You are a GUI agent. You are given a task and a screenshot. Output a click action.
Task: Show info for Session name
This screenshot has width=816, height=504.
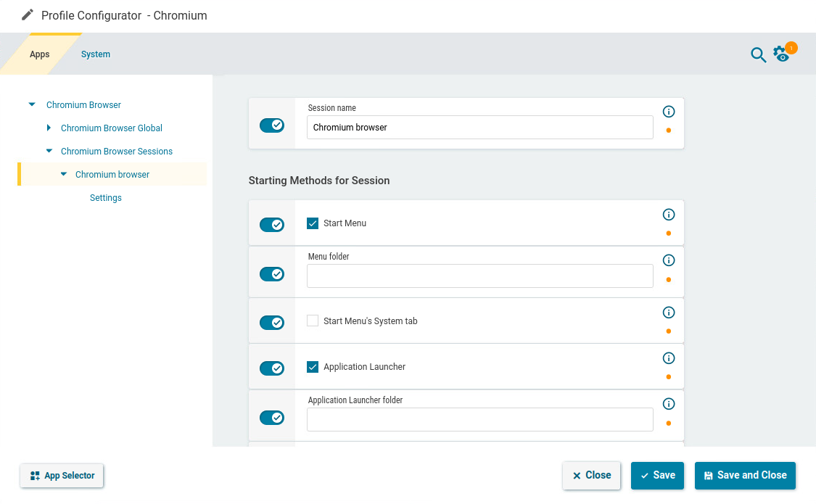[669, 112]
